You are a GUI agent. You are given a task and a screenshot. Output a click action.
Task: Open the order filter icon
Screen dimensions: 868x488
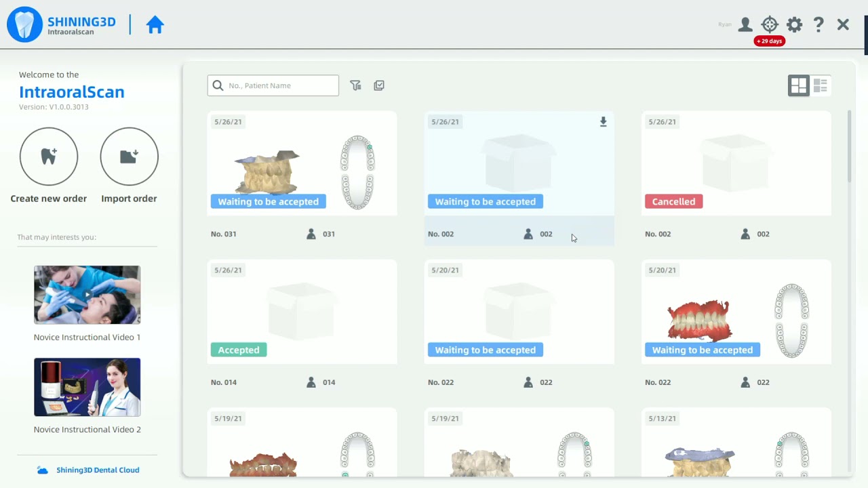[355, 85]
